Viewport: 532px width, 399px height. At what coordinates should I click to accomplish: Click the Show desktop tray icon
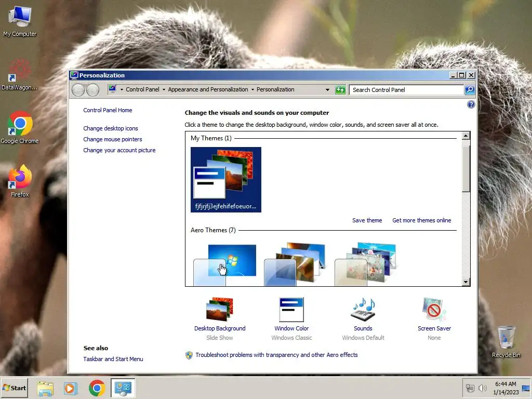pos(526,388)
